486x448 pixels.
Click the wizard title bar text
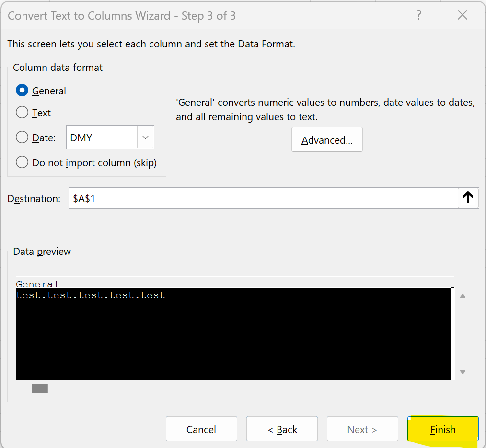(x=122, y=16)
